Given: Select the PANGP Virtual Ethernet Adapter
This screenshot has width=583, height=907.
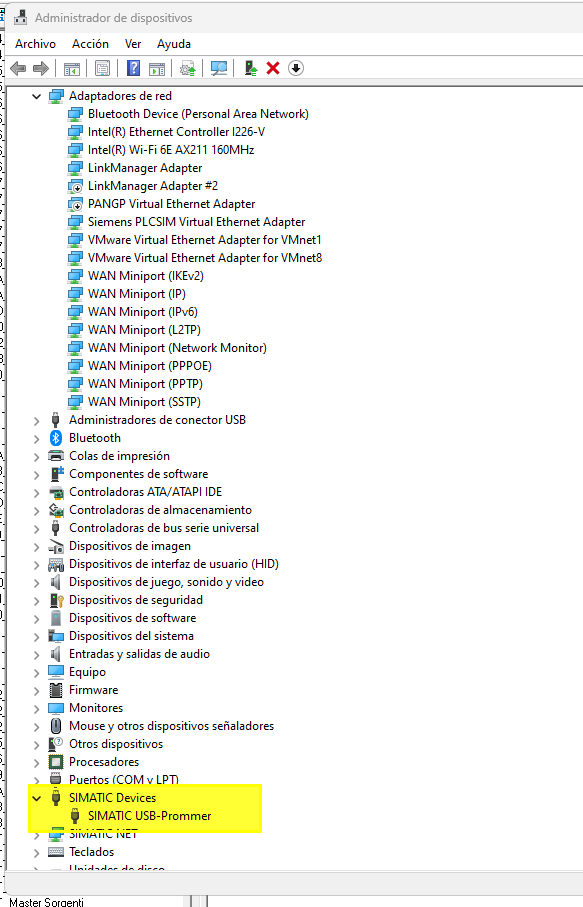Looking at the screenshot, I should (171, 204).
